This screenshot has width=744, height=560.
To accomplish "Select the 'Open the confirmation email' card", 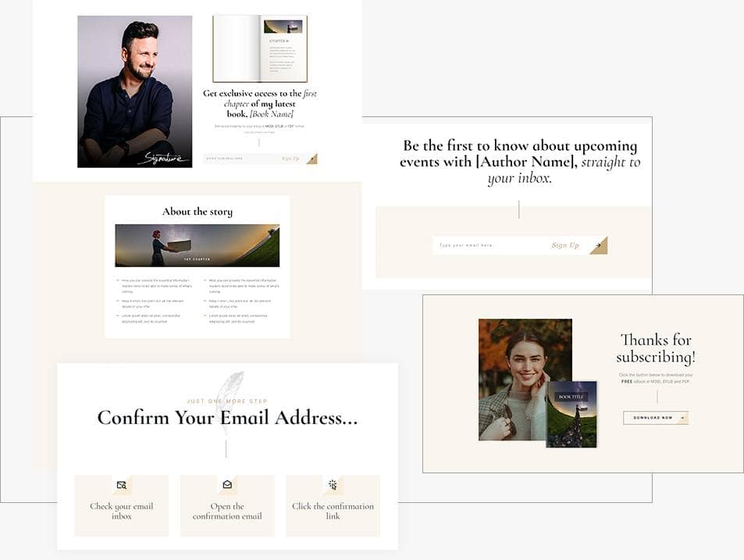I will pyautogui.click(x=227, y=505).
